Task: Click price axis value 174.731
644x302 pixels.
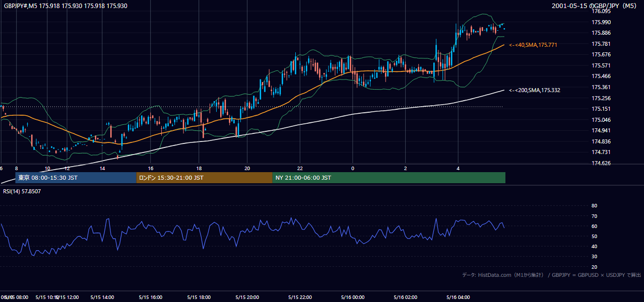Action: 601,153
